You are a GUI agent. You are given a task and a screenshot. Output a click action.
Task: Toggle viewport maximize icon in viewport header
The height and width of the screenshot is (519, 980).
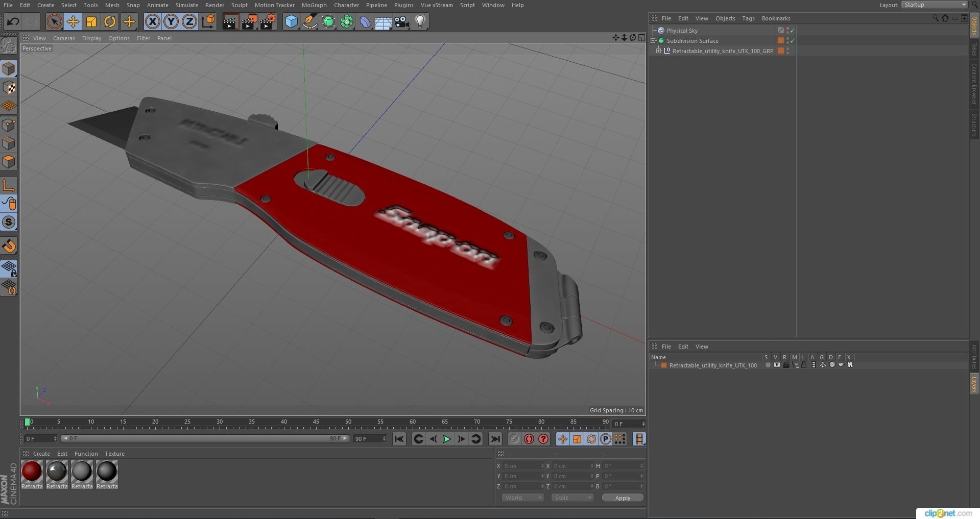[641, 38]
